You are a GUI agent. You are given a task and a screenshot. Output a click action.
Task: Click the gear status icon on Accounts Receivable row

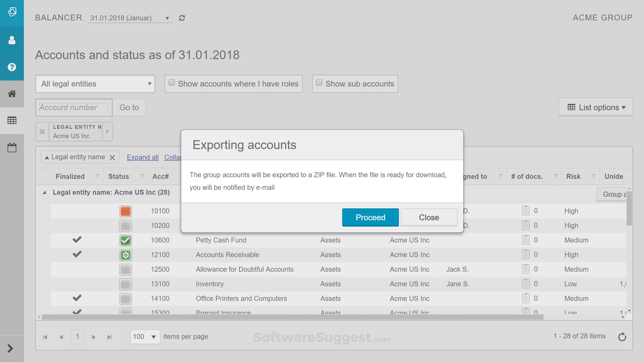[126, 255]
